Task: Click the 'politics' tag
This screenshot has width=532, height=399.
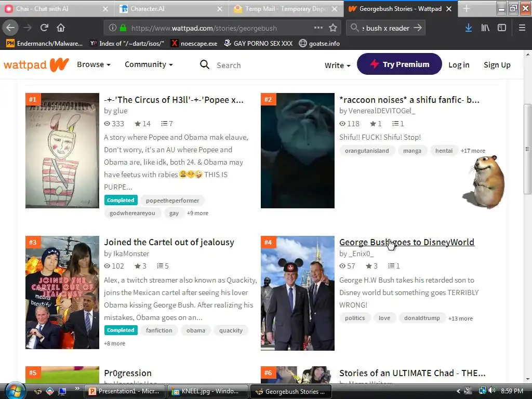Action: (x=355, y=318)
